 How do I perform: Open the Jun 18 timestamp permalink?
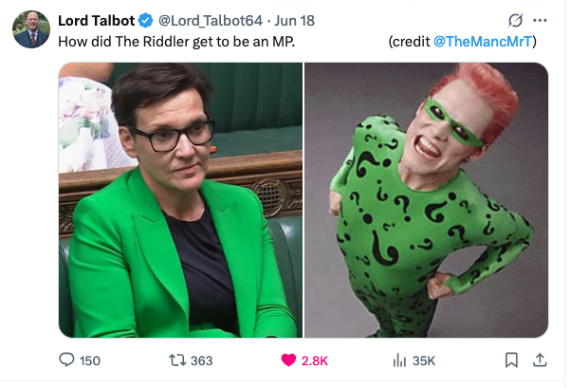pyautogui.click(x=294, y=21)
